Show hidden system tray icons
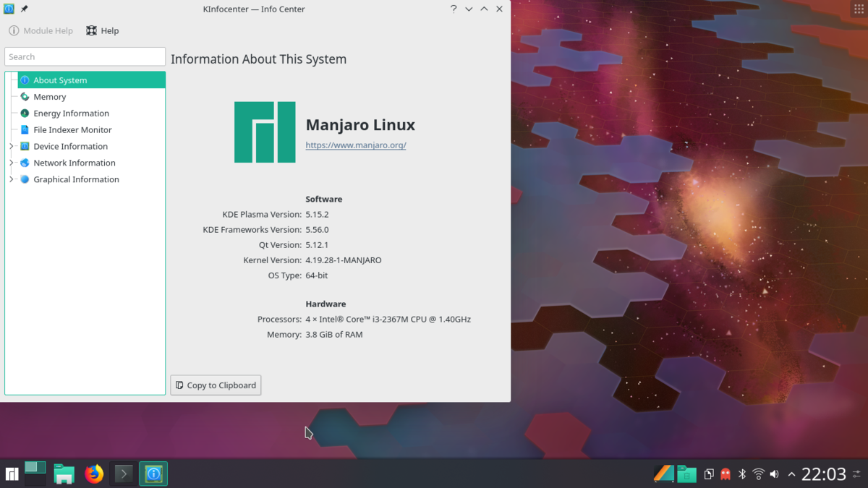This screenshot has width=868, height=488. [x=791, y=474]
